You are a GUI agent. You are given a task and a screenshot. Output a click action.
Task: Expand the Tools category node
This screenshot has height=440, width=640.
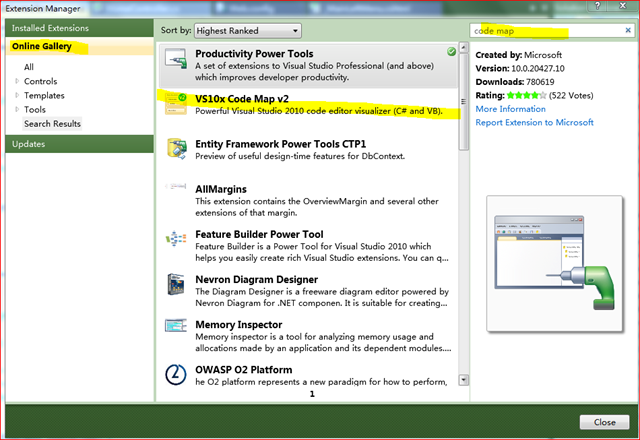coord(16,109)
